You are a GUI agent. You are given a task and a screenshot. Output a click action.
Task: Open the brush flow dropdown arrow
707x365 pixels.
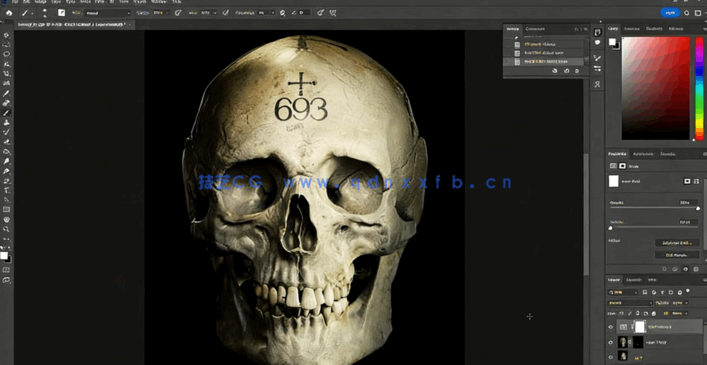pos(215,13)
